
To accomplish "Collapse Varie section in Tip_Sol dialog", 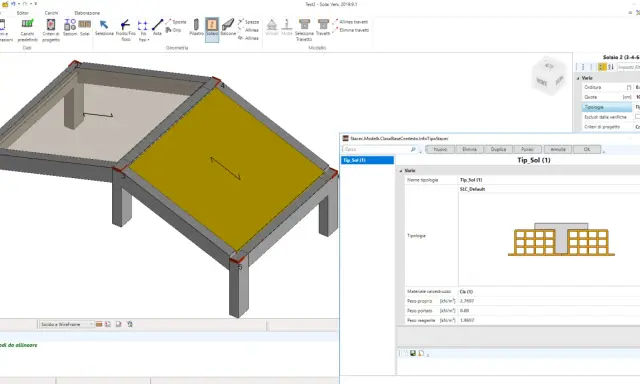I will 401,171.
